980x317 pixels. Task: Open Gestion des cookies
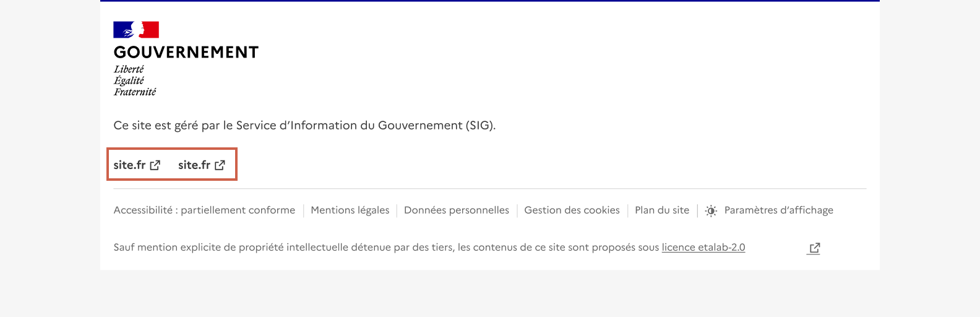point(572,211)
